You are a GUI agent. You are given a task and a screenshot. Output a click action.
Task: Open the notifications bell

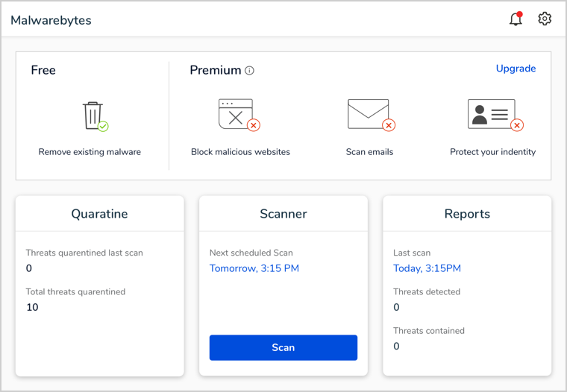516,19
